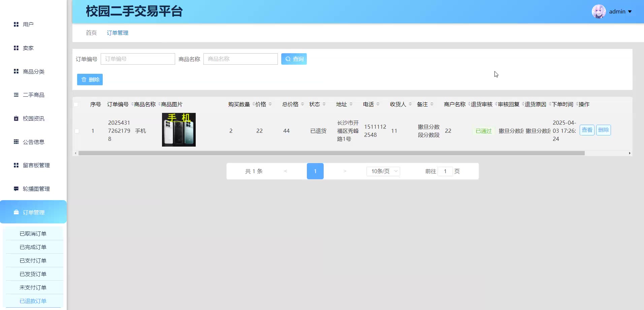
Task: Focus the 商品名称 search field
Action: (x=240, y=59)
